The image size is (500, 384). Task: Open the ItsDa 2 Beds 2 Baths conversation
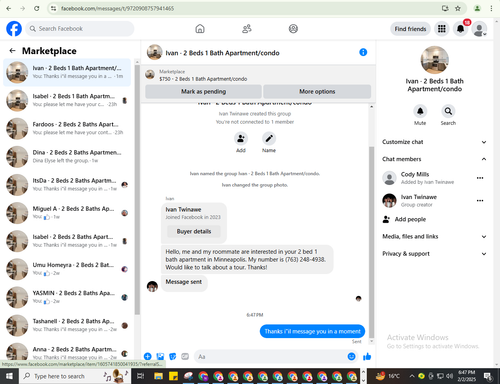(67, 185)
